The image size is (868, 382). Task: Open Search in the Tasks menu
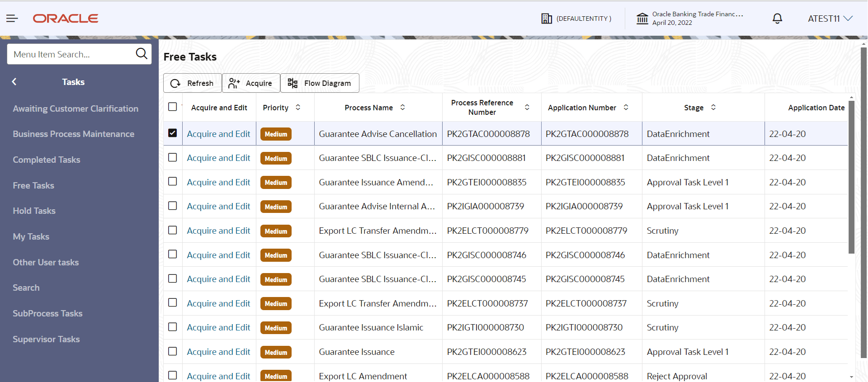[x=26, y=288]
